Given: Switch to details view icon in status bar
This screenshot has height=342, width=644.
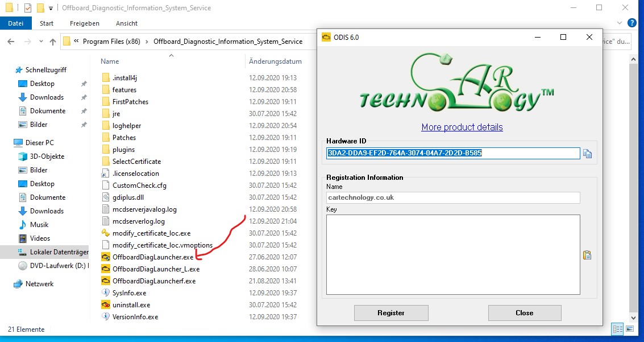Looking at the screenshot, I should 617,329.
